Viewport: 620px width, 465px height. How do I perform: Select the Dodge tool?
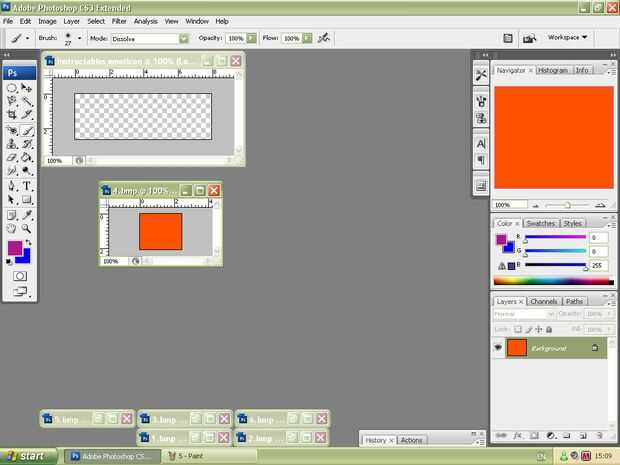[x=26, y=171]
